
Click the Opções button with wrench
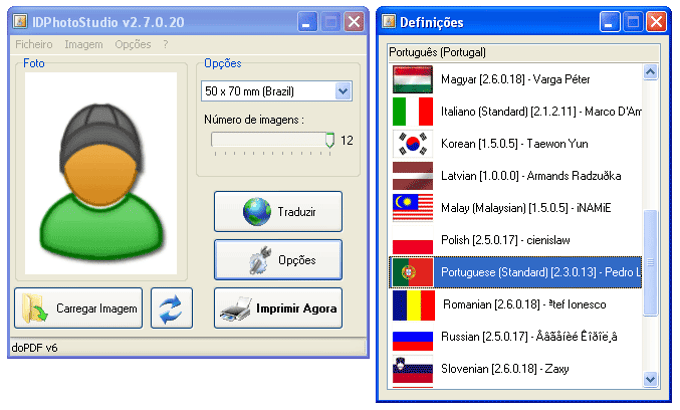click(x=278, y=260)
